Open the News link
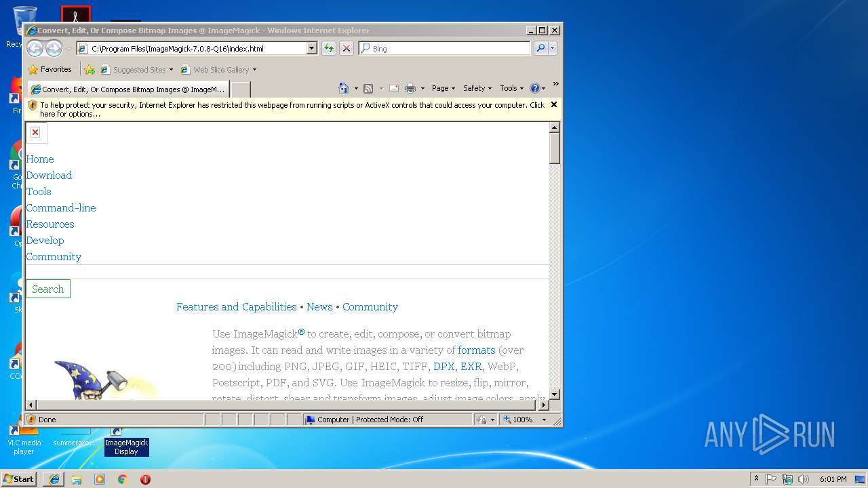Screen dimensions: 868x488 (x=319, y=307)
